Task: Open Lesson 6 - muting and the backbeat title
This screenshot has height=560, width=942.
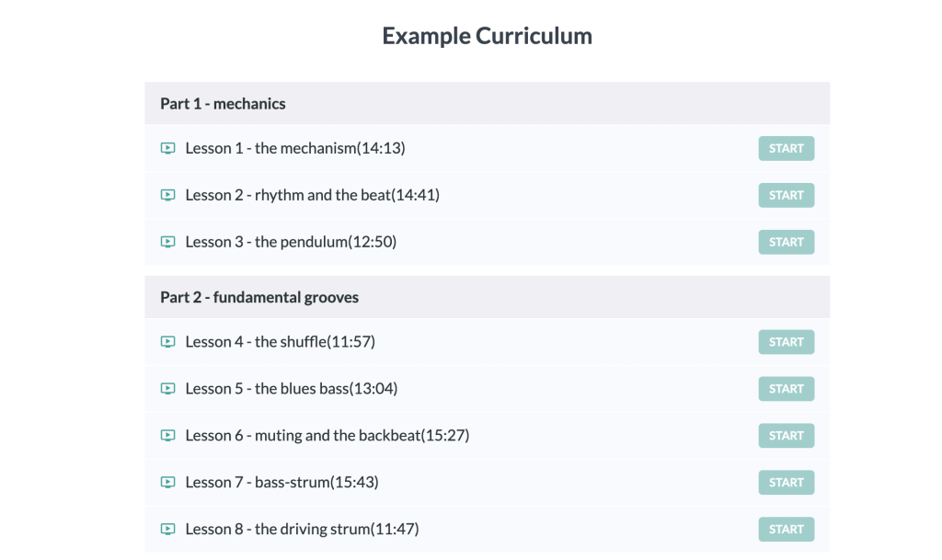Action: coord(327,436)
